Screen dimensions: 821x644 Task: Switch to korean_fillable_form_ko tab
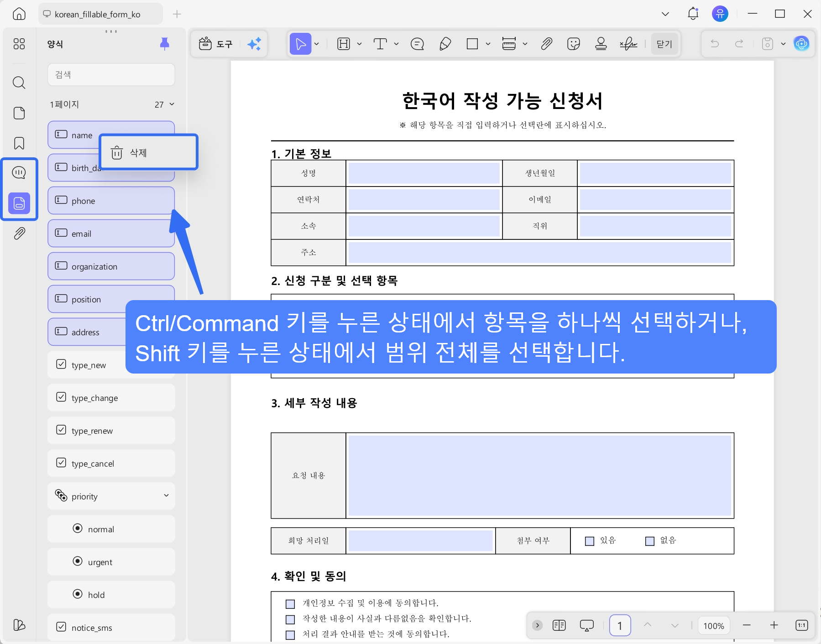pos(100,14)
